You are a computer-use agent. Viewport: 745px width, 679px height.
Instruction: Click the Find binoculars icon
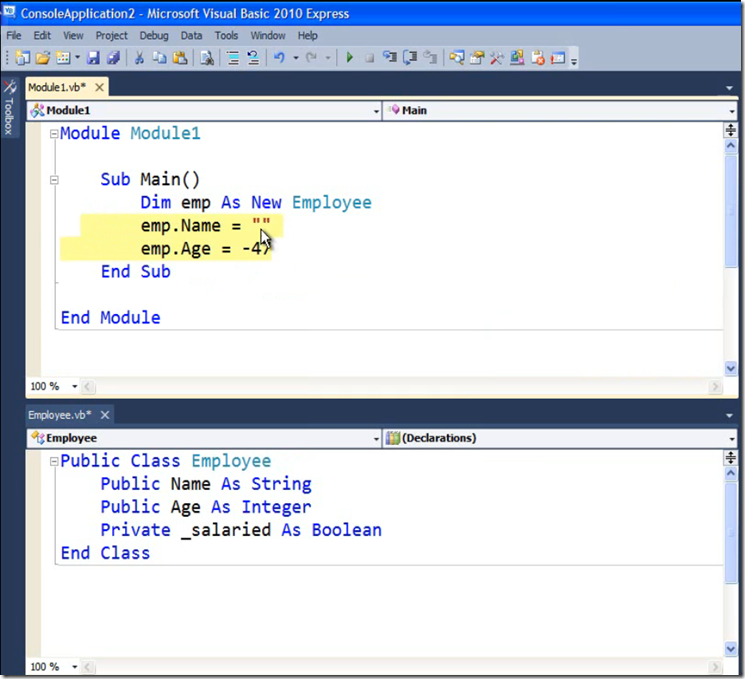207,58
